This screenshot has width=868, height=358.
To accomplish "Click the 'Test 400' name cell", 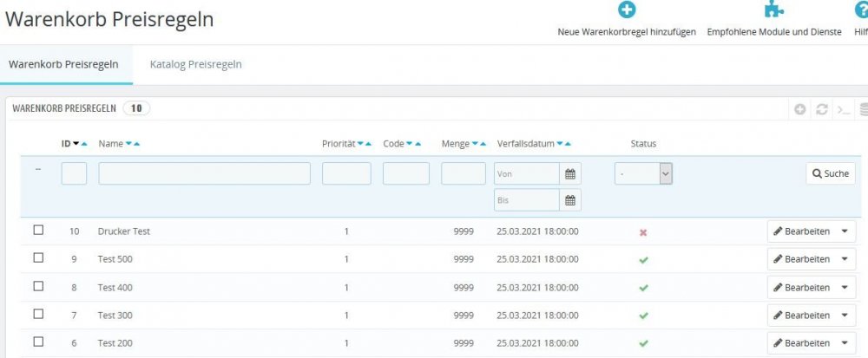I will click(x=115, y=287).
